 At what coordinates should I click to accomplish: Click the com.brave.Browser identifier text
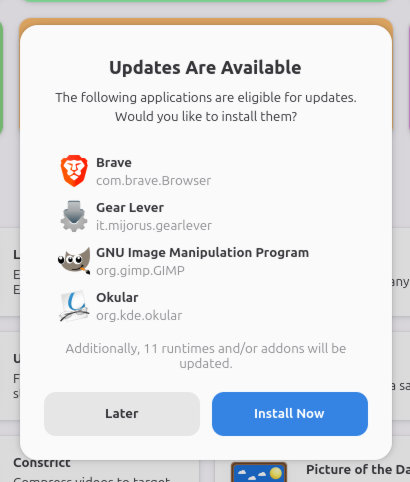click(154, 181)
